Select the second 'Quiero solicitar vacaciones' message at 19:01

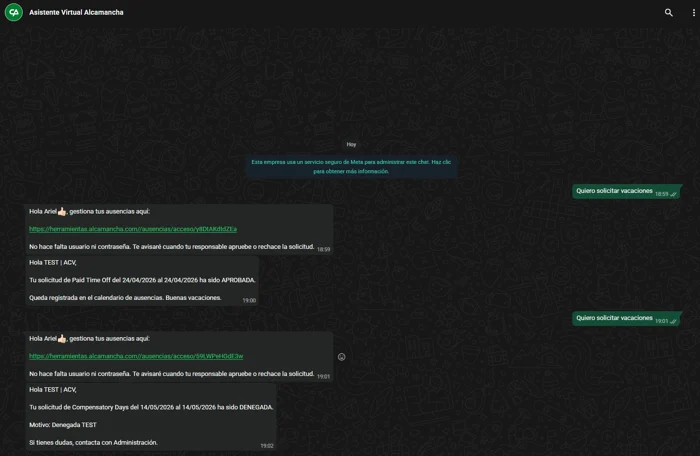626,318
